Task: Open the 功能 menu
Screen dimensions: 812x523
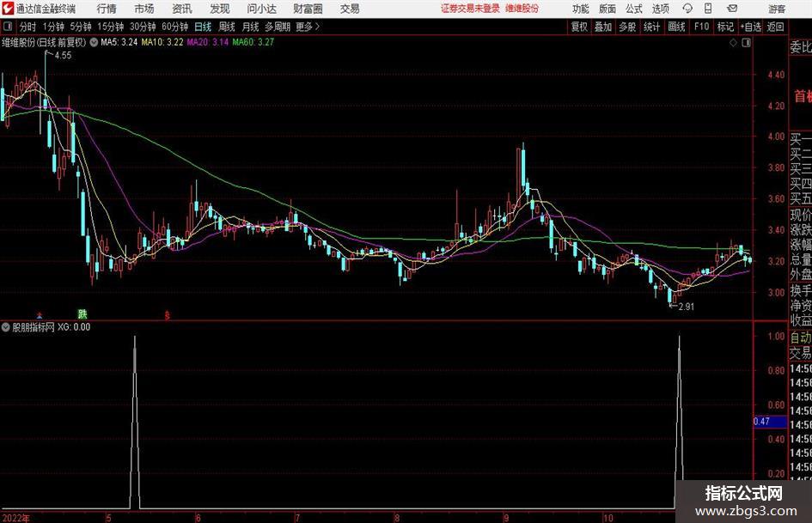Action: pyautogui.click(x=581, y=9)
